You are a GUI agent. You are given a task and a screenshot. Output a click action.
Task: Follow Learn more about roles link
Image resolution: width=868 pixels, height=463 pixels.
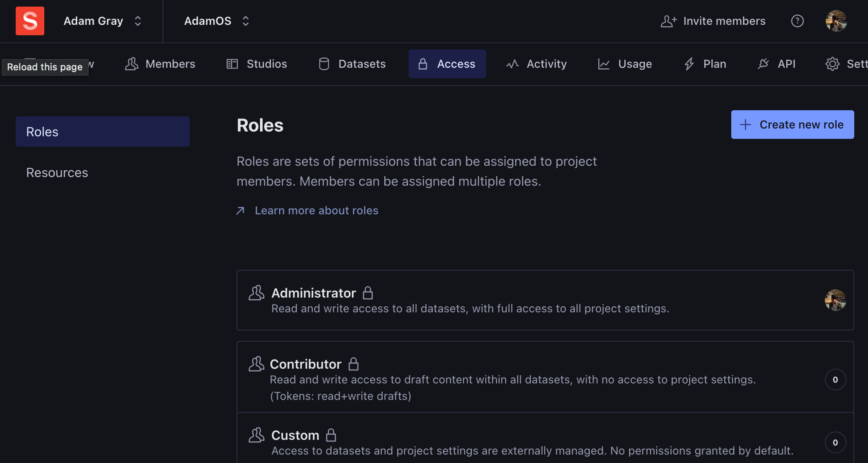click(x=316, y=210)
